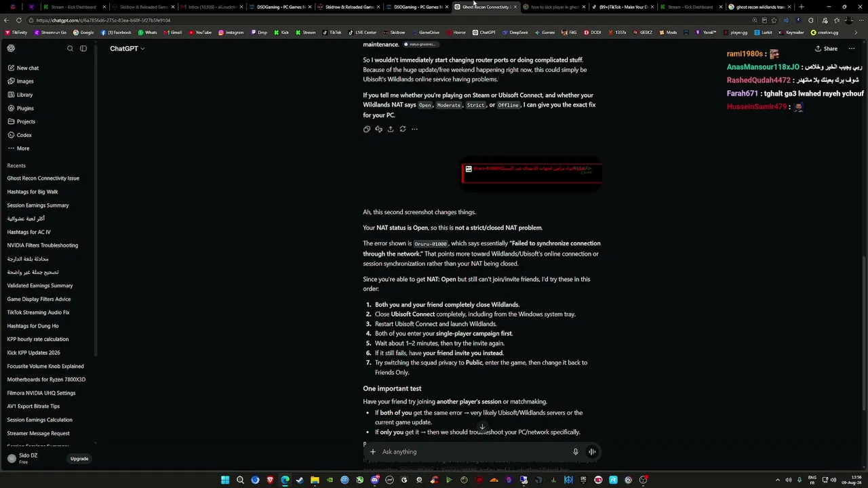The image size is (868, 488).
Task: Click the Upgrade button
Action: [79, 459]
